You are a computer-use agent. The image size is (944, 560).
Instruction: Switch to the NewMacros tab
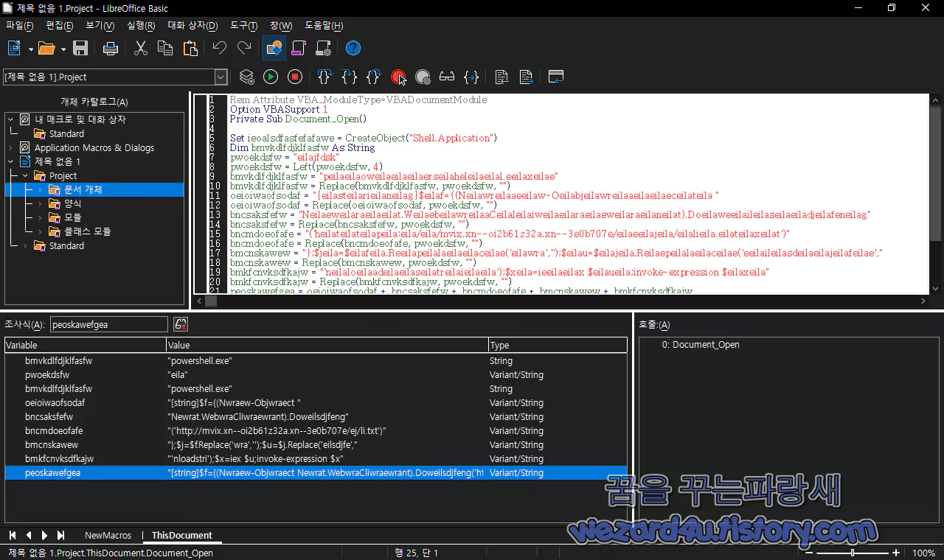point(108,536)
